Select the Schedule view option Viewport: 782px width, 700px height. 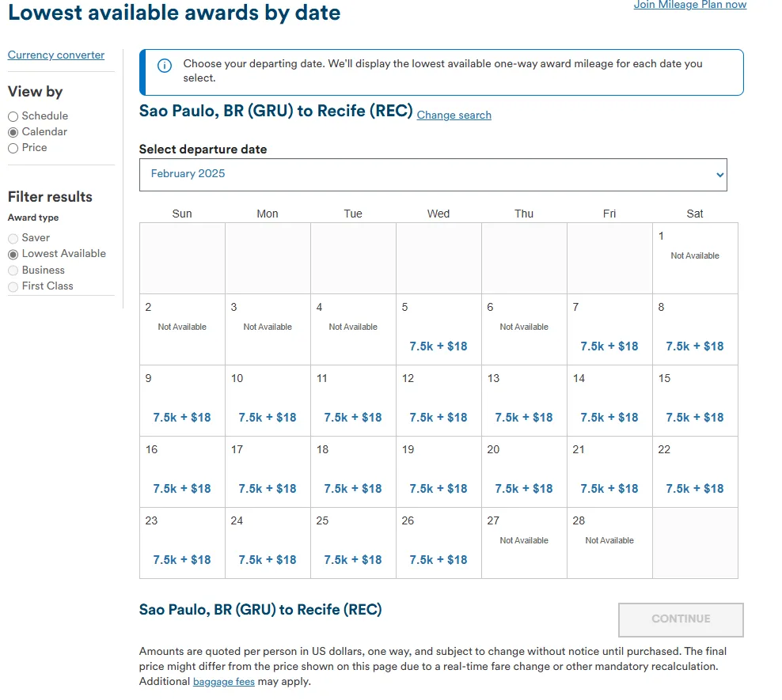[13, 116]
